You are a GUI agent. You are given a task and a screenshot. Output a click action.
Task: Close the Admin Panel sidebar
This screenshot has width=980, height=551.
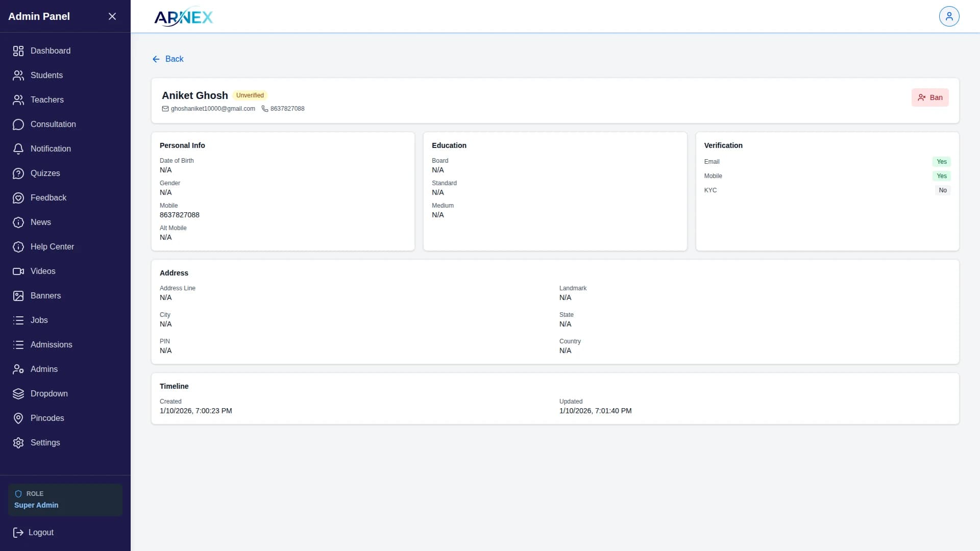pos(112,16)
